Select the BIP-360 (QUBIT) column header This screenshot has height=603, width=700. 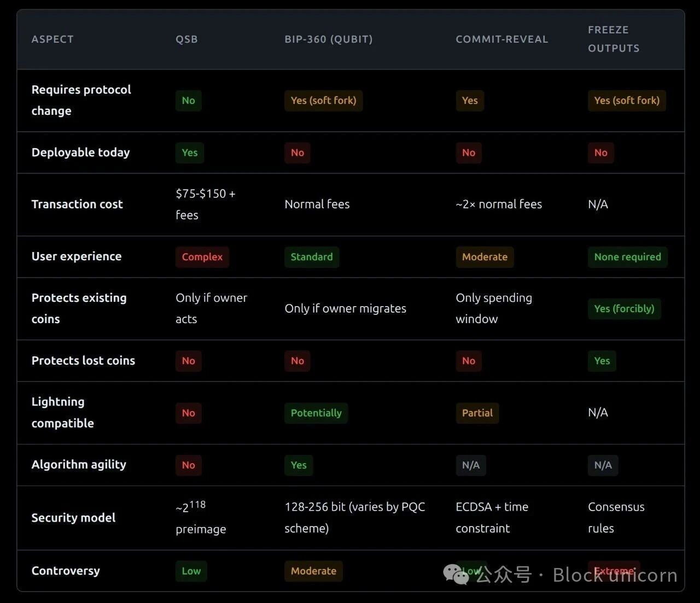point(328,39)
